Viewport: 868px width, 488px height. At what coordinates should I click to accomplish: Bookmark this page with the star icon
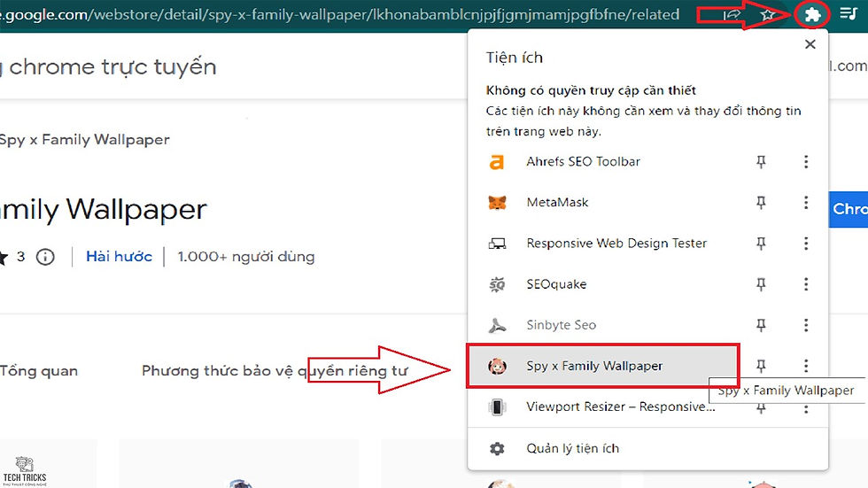coord(767,14)
